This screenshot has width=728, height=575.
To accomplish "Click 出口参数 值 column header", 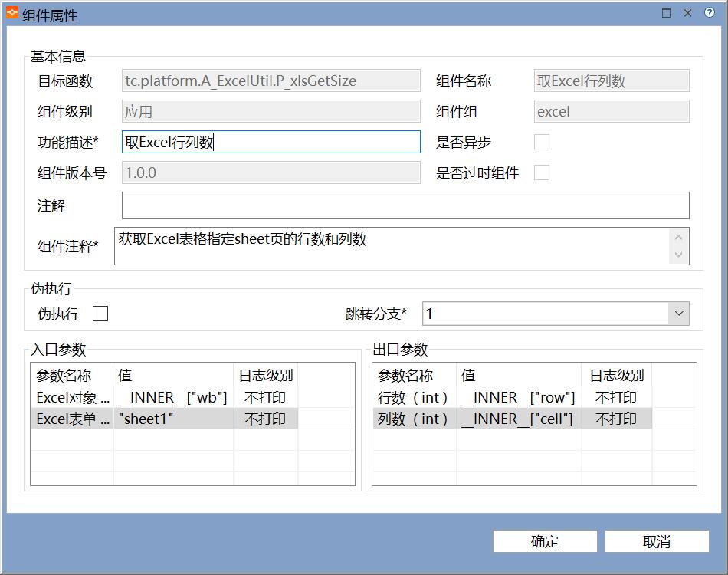I will coord(519,375).
